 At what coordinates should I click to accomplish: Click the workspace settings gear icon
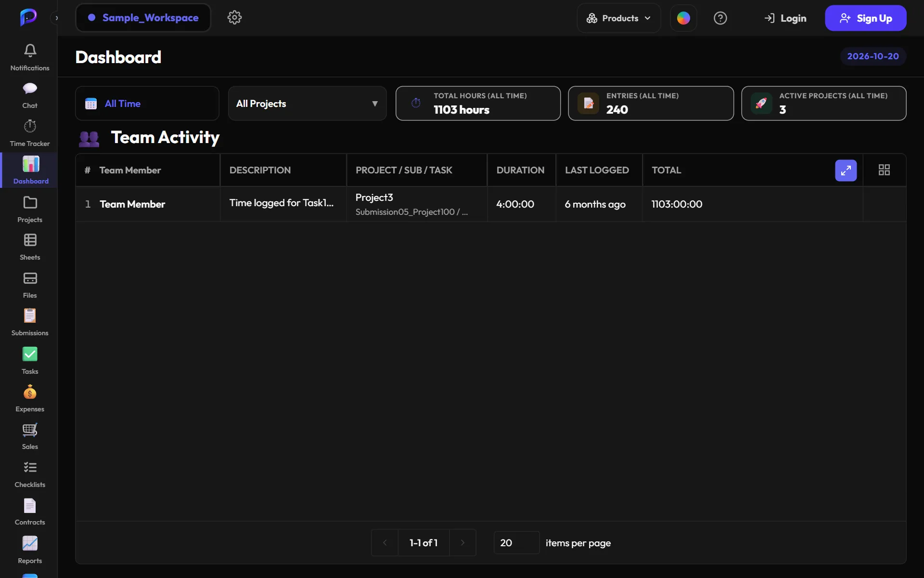point(234,18)
